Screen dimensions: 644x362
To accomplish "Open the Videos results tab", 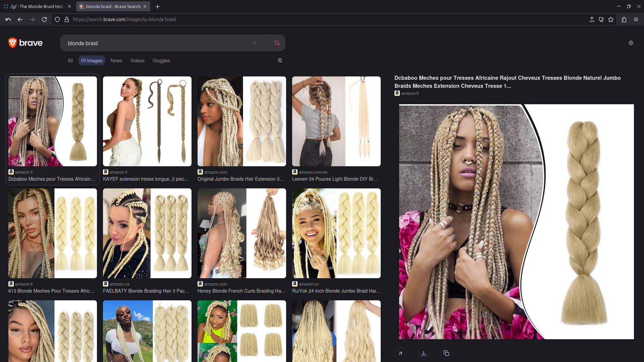I will 137,61.
